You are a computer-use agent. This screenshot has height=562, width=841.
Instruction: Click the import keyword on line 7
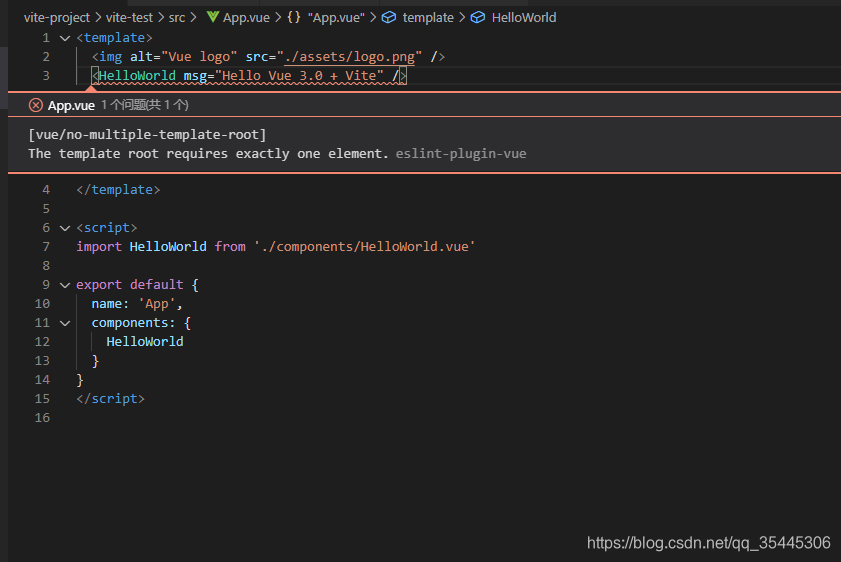tap(99, 247)
